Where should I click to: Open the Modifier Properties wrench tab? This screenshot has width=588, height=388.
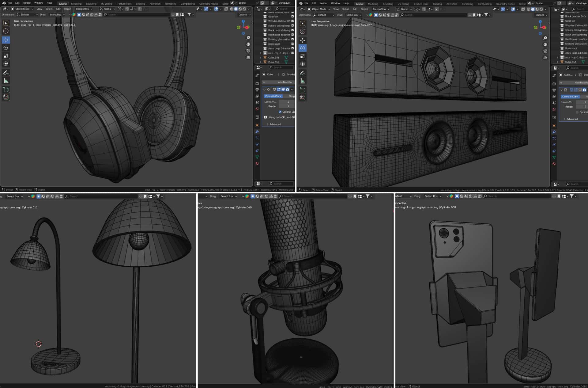[257, 131]
